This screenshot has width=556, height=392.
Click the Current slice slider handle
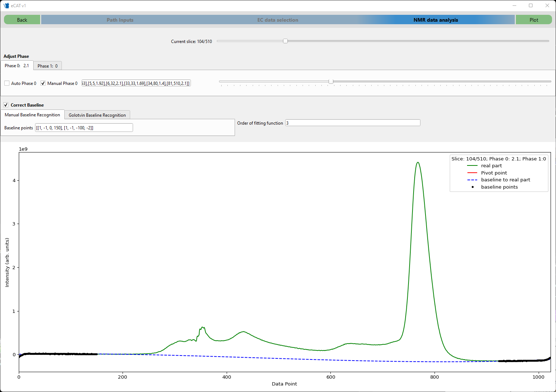(285, 41)
